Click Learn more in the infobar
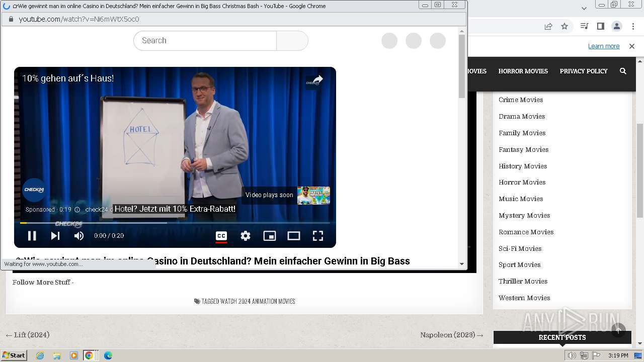This screenshot has width=644, height=362. pos(604,46)
